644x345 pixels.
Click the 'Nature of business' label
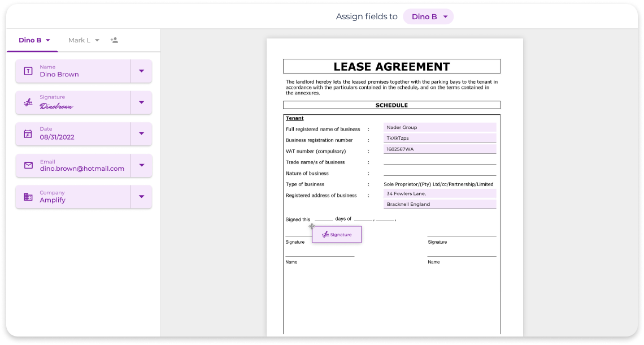point(307,174)
